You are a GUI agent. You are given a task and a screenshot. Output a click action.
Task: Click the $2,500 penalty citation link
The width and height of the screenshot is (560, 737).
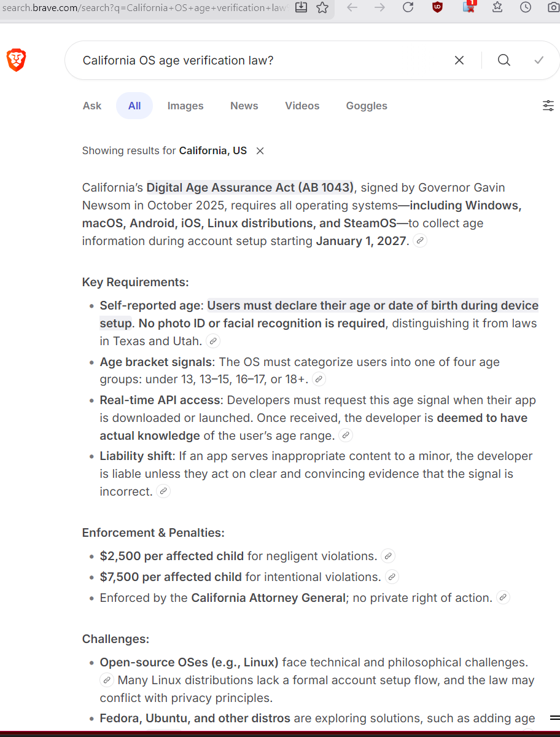(387, 556)
